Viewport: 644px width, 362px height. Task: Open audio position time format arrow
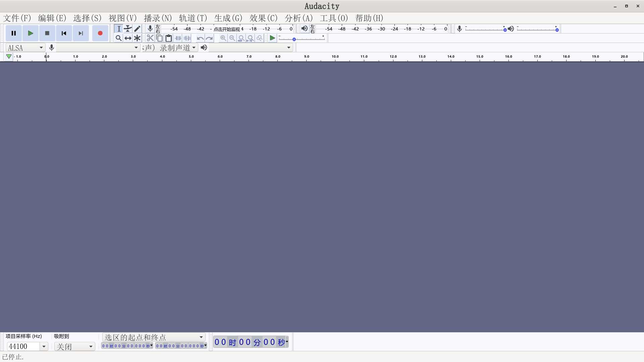coord(287,342)
